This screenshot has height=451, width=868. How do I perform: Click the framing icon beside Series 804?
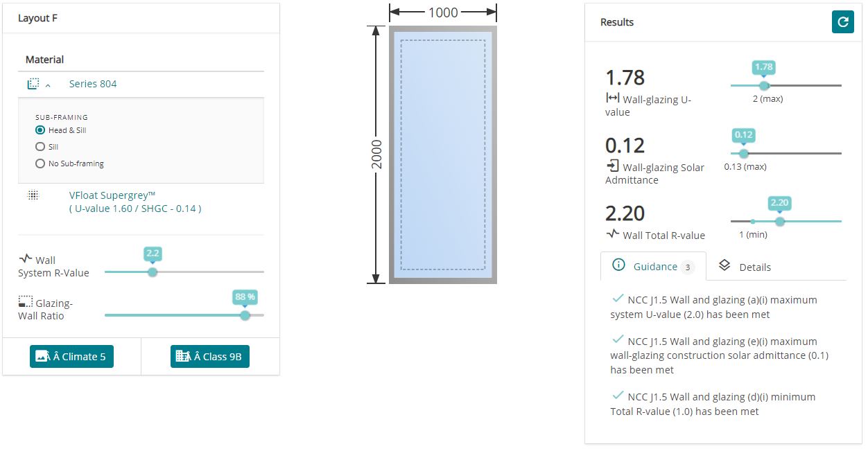click(x=33, y=84)
